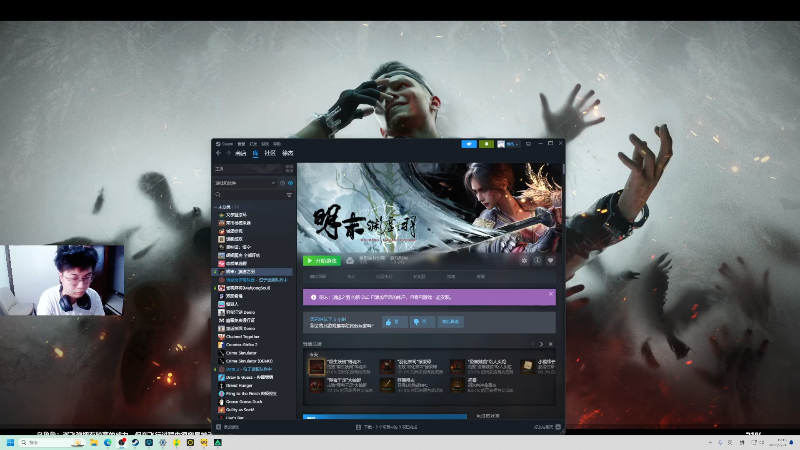Open Microsoft Edge from the taskbar
Screen dimensions: 800x450
[x=108, y=442]
